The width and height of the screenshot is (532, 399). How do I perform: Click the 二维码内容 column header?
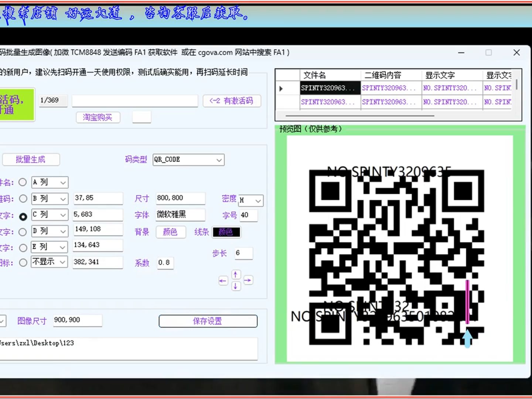pos(391,75)
